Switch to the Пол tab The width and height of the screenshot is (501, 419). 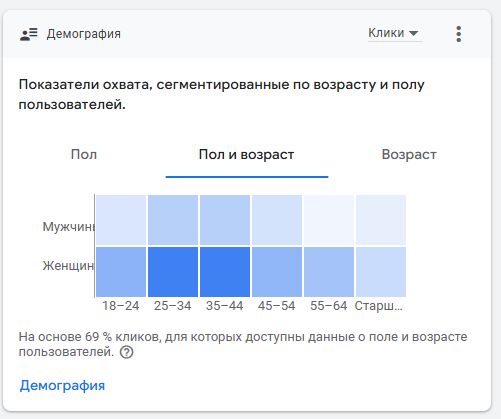click(84, 155)
